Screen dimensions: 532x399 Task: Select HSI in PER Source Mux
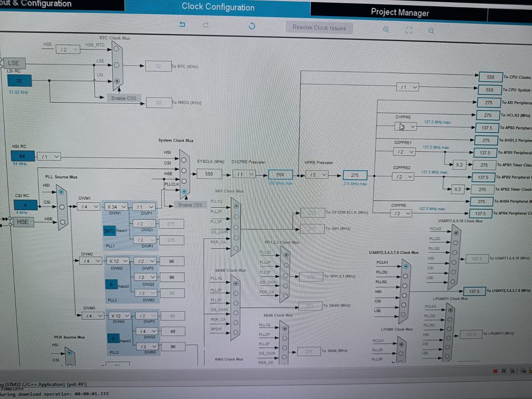(69, 353)
